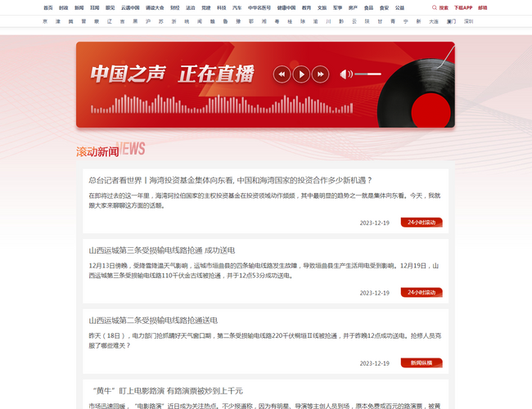The width and height of the screenshot is (532, 409).
Task: Click the search magnifier icon
Action: 435,7
